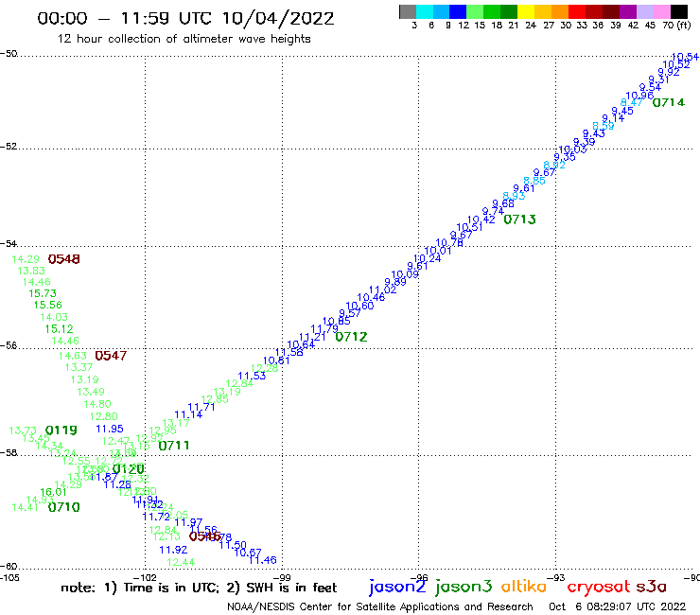Screen dimensions: 700x615
Task: Click the wave height value 11.46
Action: point(263,560)
